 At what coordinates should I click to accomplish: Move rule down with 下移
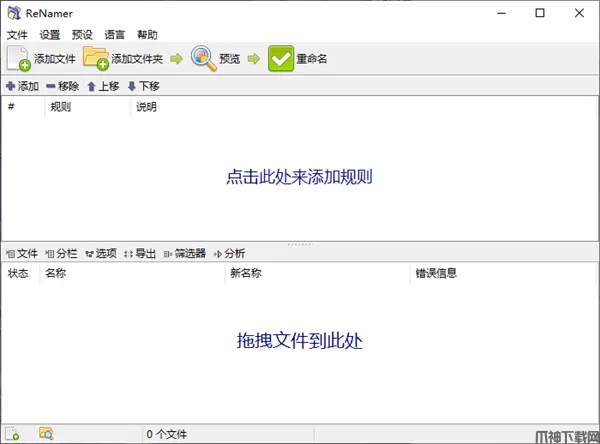tap(144, 86)
